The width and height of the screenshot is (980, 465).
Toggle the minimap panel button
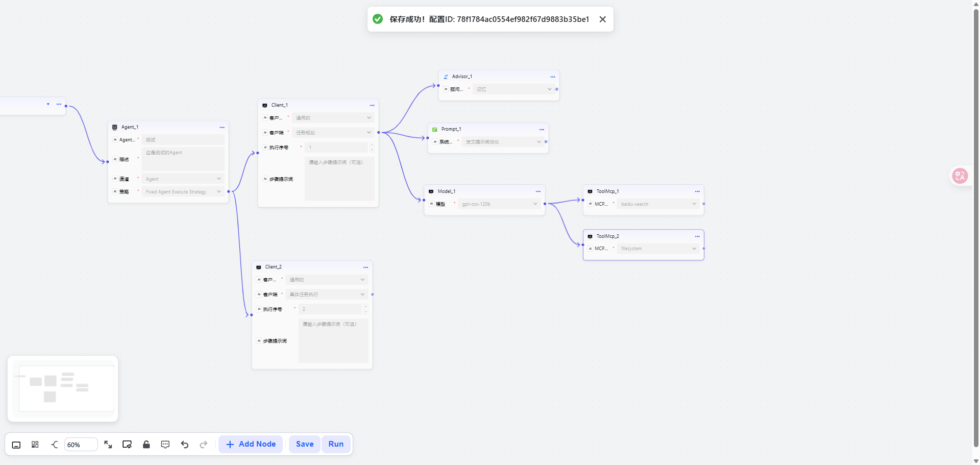click(16, 445)
